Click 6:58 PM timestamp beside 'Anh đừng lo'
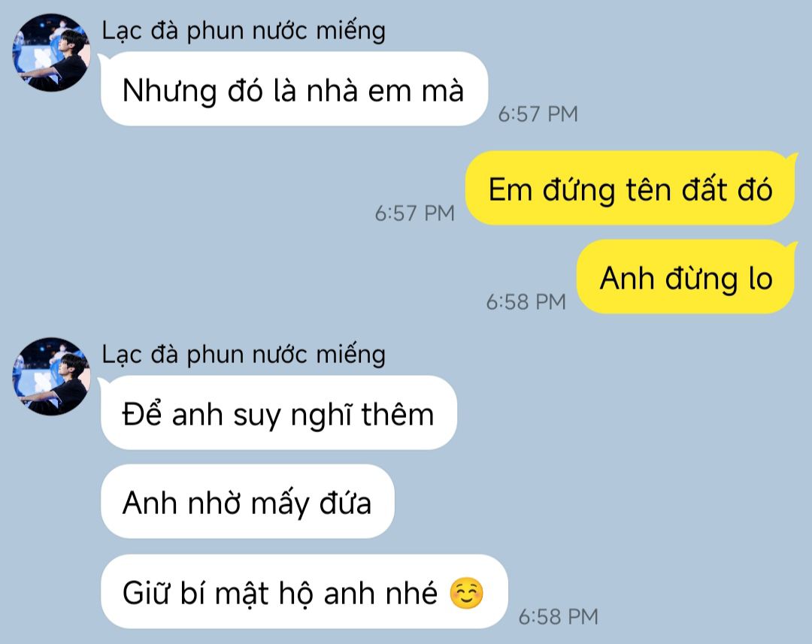 (x=526, y=302)
